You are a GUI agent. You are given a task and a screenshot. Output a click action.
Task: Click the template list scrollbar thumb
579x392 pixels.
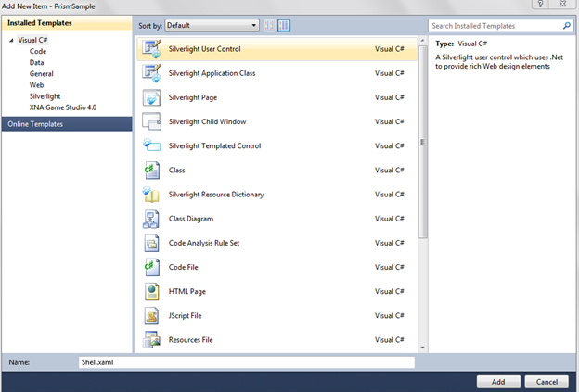point(423,142)
